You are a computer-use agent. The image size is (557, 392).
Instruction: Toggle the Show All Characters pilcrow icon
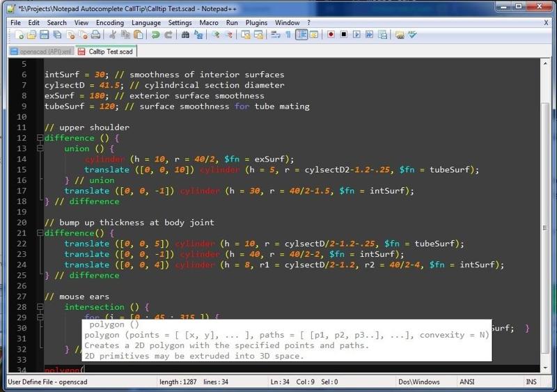click(288, 35)
